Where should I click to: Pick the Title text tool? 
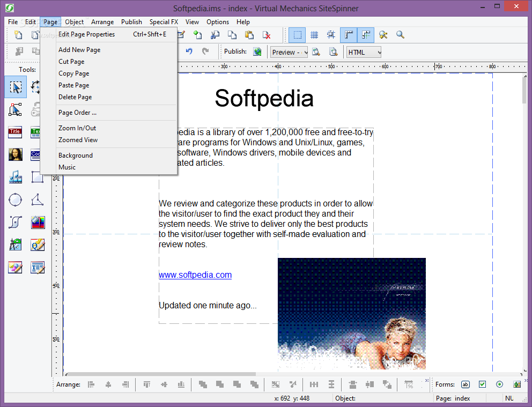[15, 132]
